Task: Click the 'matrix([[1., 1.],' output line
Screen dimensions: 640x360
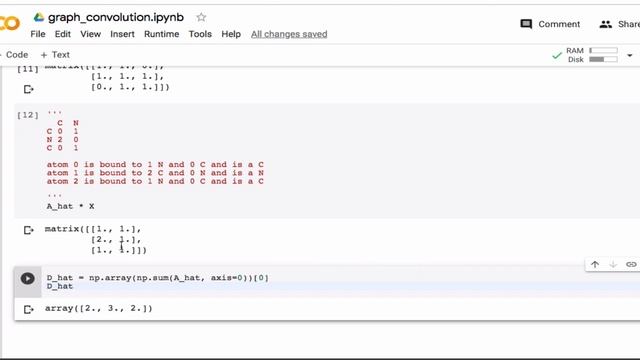Action: [93, 229]
